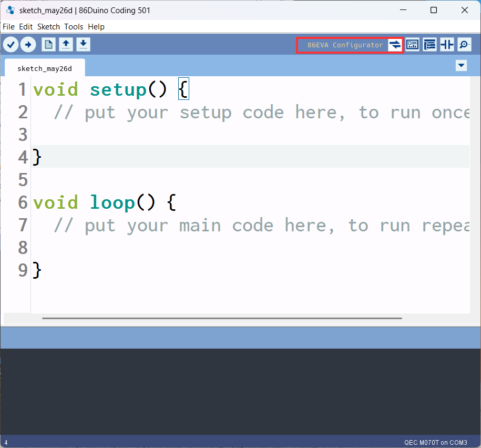The image size is (481, 448).
Task: Open the Help menu
Action: pyautogui.click(x=96, y=27)
